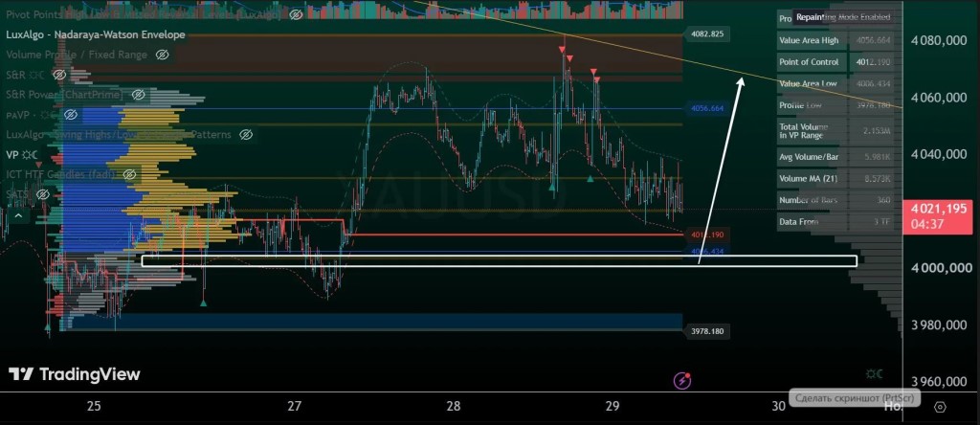Click the SATS legend name
The image size is (980, 425).
tap(17, 194)
